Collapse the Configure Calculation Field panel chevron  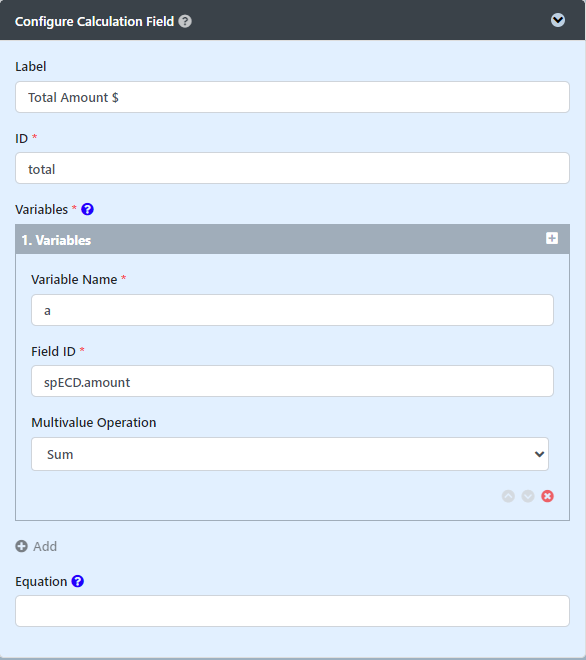point(558,20)
